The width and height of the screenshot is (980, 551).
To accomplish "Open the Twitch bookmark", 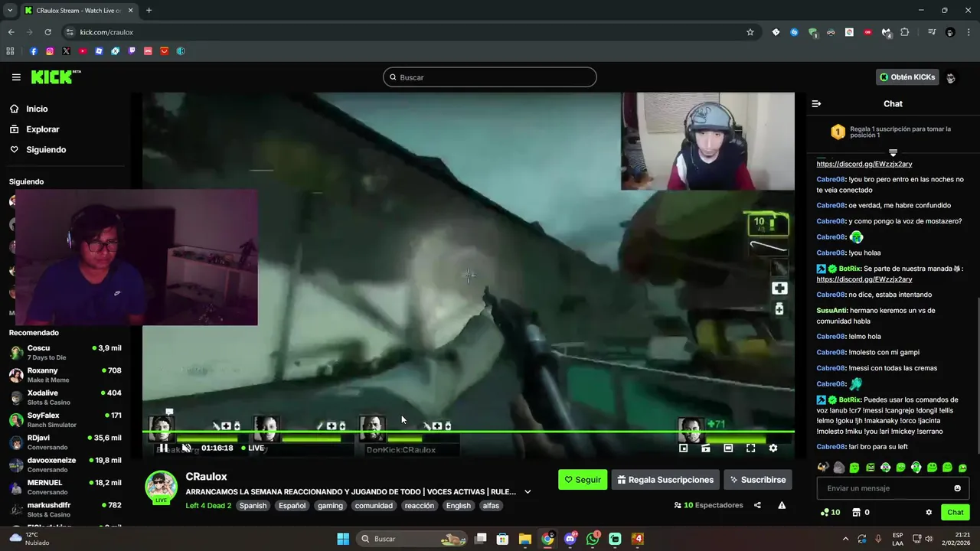I will pos(132,51).
